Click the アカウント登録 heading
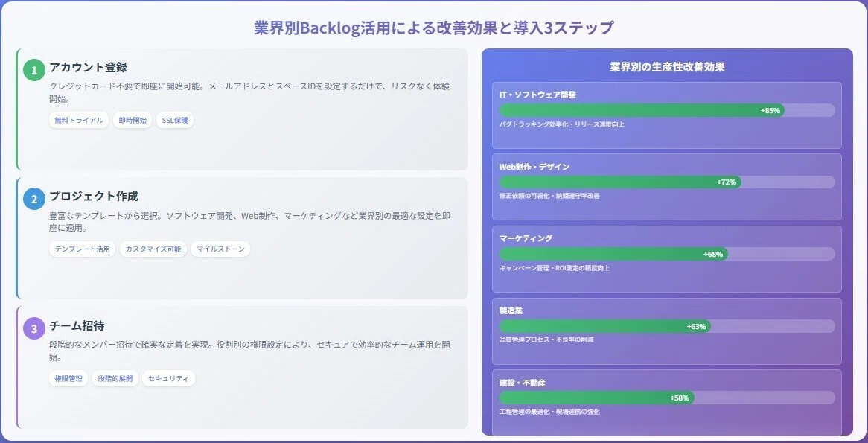The height and width of the screenshot is (443, 868). click(x=89, y=68)
